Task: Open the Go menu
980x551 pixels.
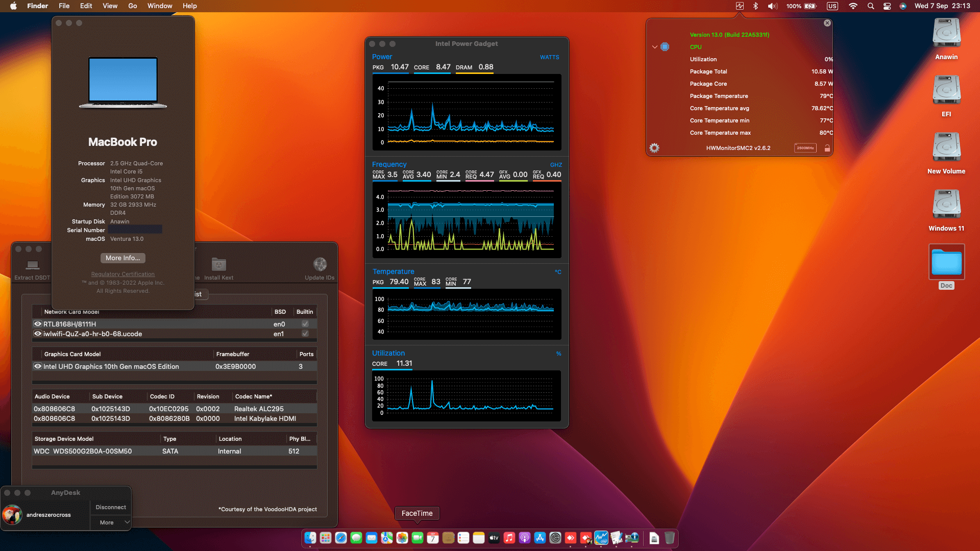Action: [133, 6]
